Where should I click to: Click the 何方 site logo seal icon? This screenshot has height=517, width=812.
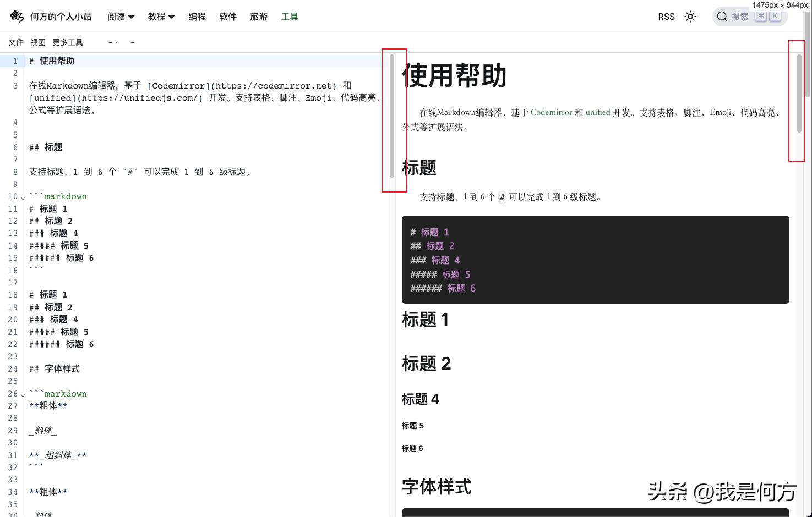click(17, 16)
